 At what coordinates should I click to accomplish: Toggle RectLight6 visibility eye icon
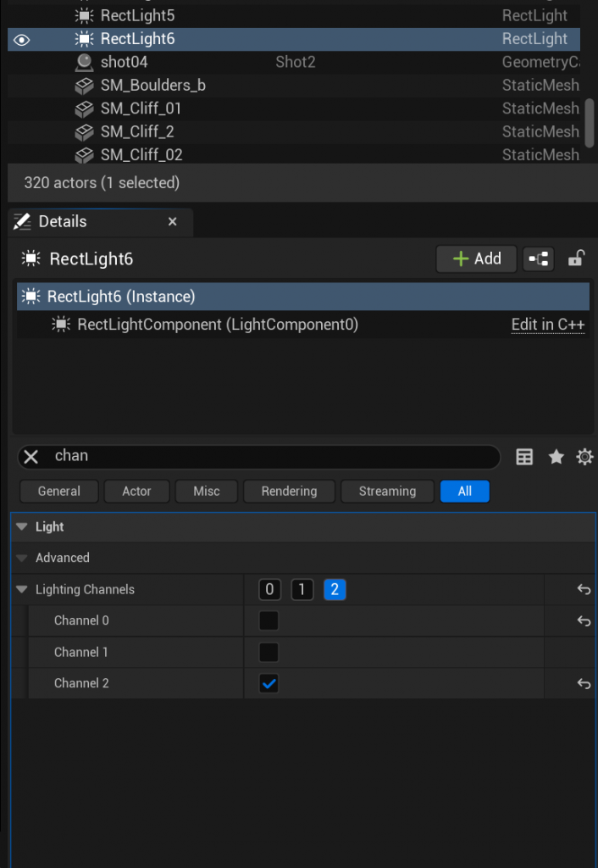pyautogui.click(x=21, y=40)
